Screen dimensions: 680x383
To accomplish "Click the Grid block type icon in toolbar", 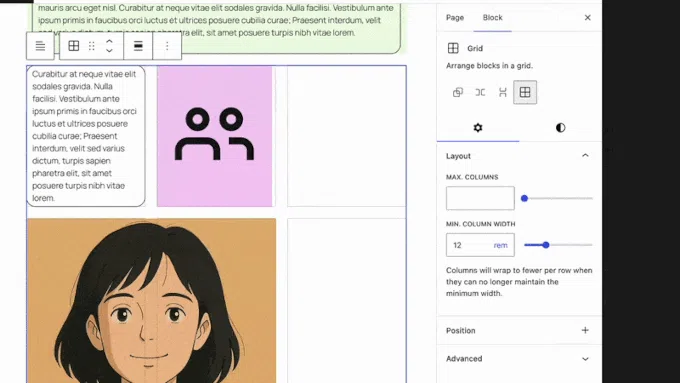I will 74,46.
